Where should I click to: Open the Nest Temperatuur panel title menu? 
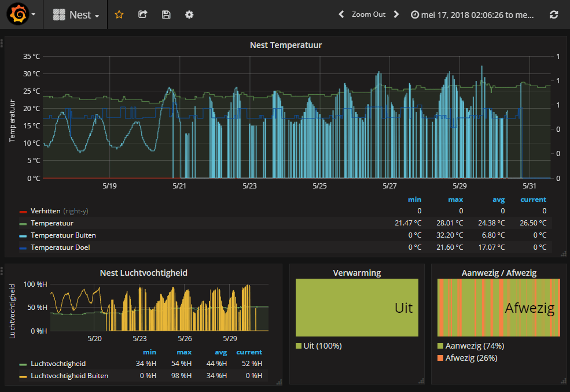(286, 45)
